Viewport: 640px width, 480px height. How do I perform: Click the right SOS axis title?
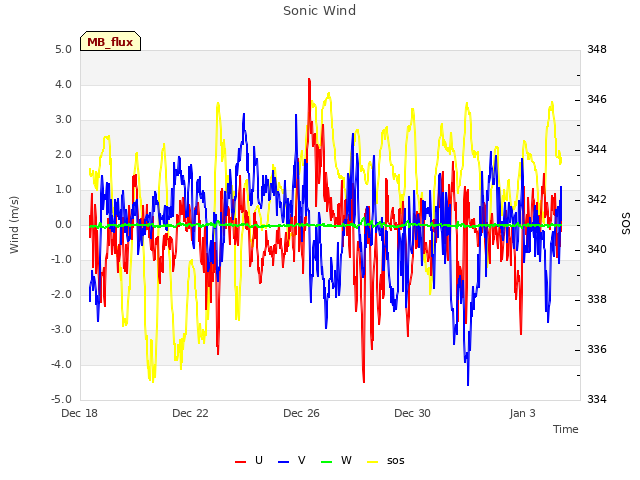click(626, 224)
